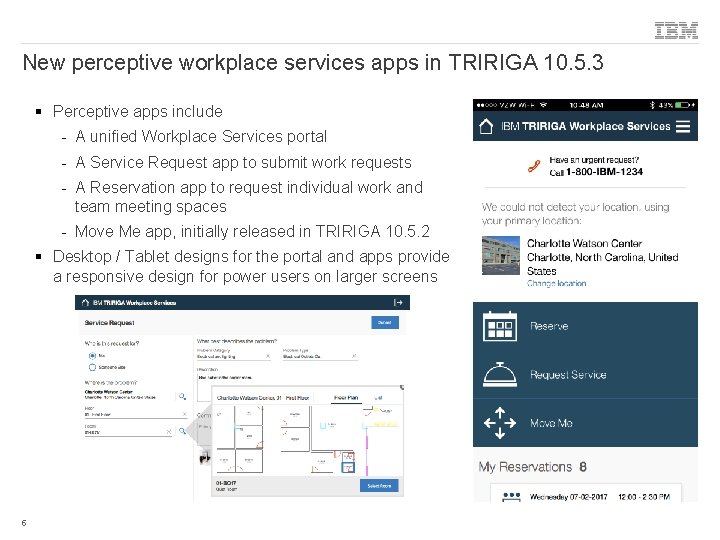Select the "Someone else" radio button
Viewport: 720px width, 540px height.
(x=92, y=367)
